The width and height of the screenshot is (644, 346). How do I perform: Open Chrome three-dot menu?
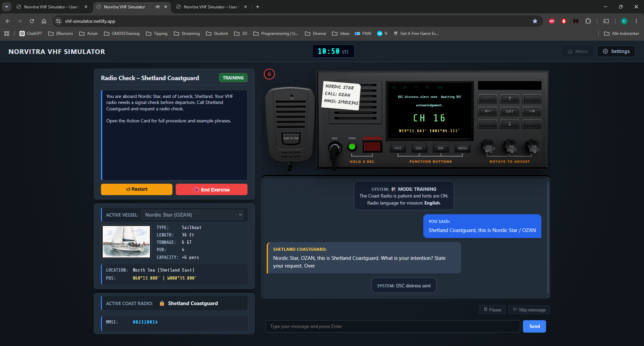coord(636,21)
